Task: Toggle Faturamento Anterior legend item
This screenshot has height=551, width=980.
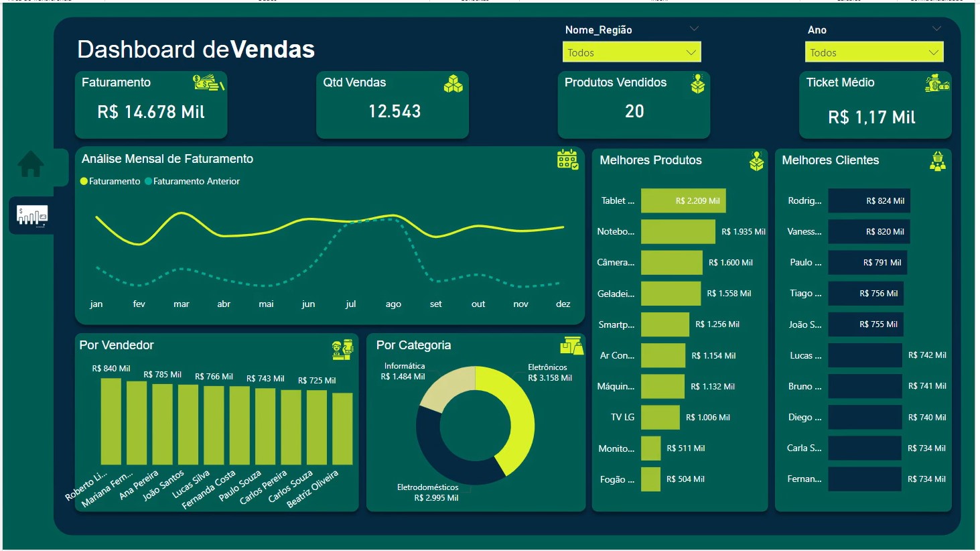Action: [x=192, y=181]
